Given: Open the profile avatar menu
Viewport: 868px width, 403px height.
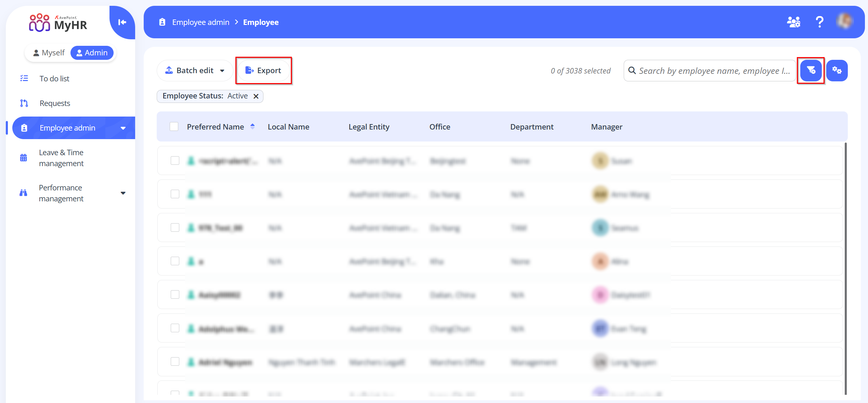Looking at the screenshot, I should [x=845, y=21].
